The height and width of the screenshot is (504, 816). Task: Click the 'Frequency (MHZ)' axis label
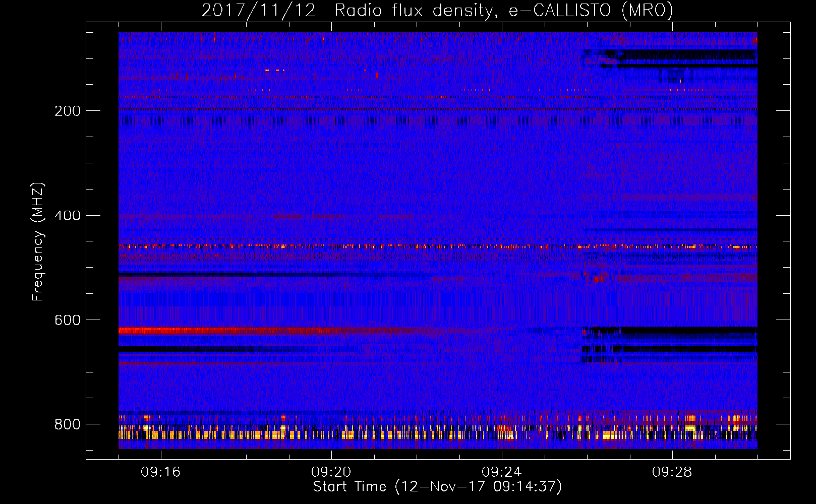click(38, 241)
